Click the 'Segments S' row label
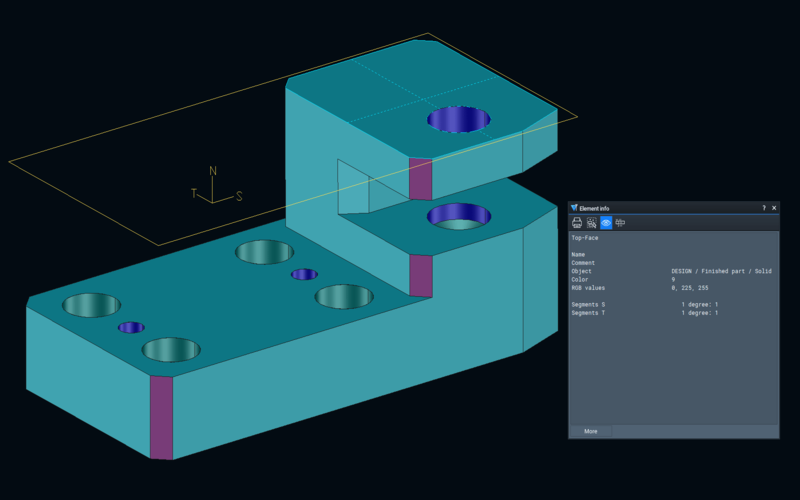The image size is (800, 500). coord(588,305)
